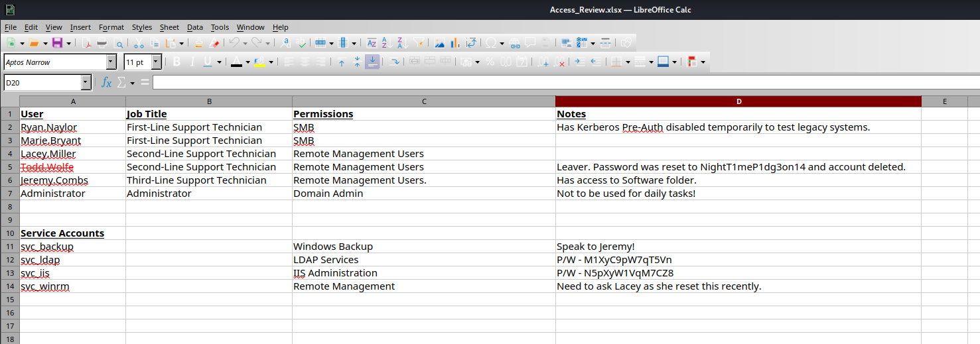Toggle Wrap Text option

[x=395, y=62]
